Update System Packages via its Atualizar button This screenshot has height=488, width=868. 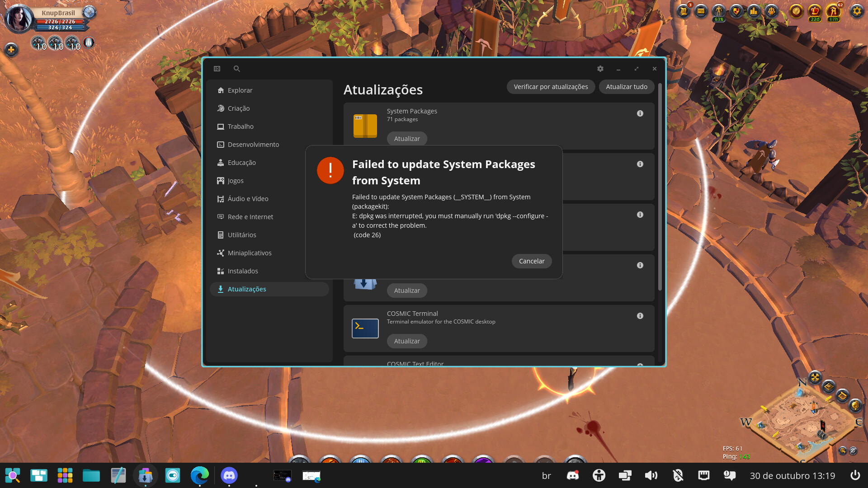(407, 139)
